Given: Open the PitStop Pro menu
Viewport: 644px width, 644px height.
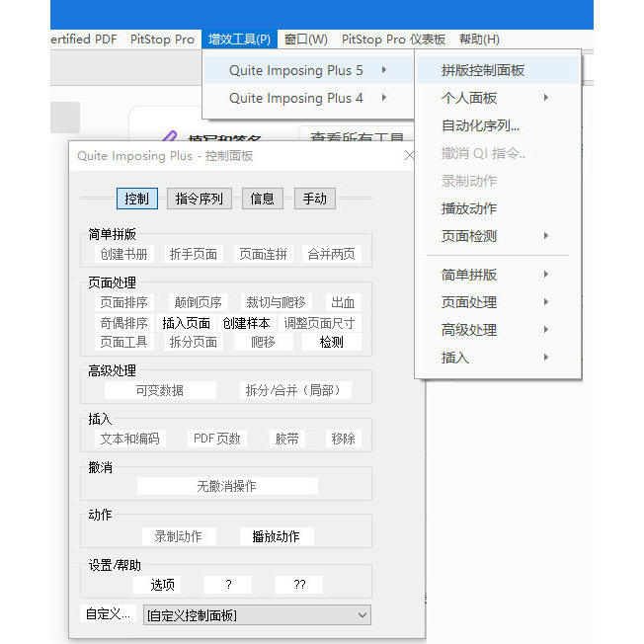Looking at the screenshot, I should (162, 40).
